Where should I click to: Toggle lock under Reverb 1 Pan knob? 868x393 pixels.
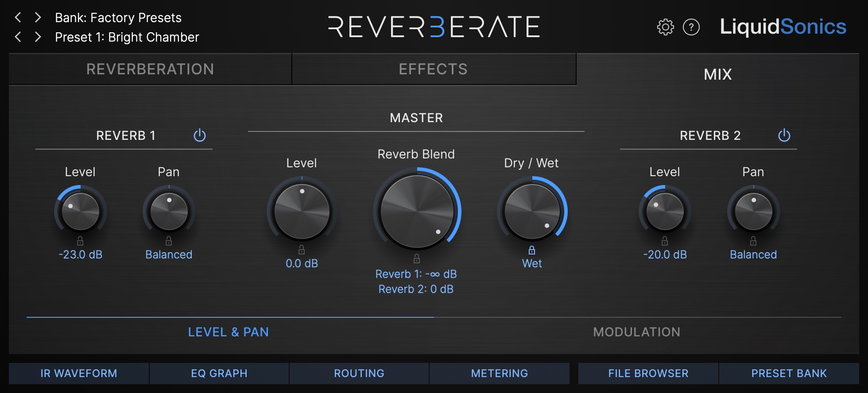point(169,241)
